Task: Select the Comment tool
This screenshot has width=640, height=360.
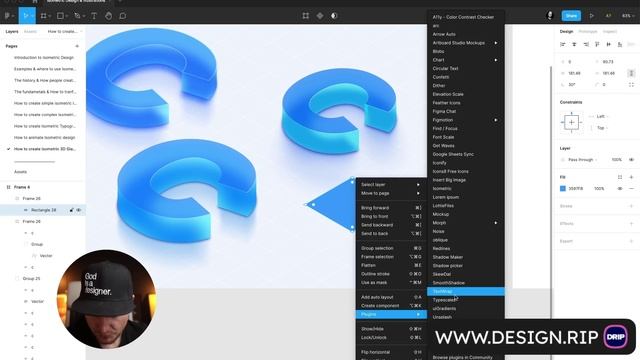Action: point(122,16)
